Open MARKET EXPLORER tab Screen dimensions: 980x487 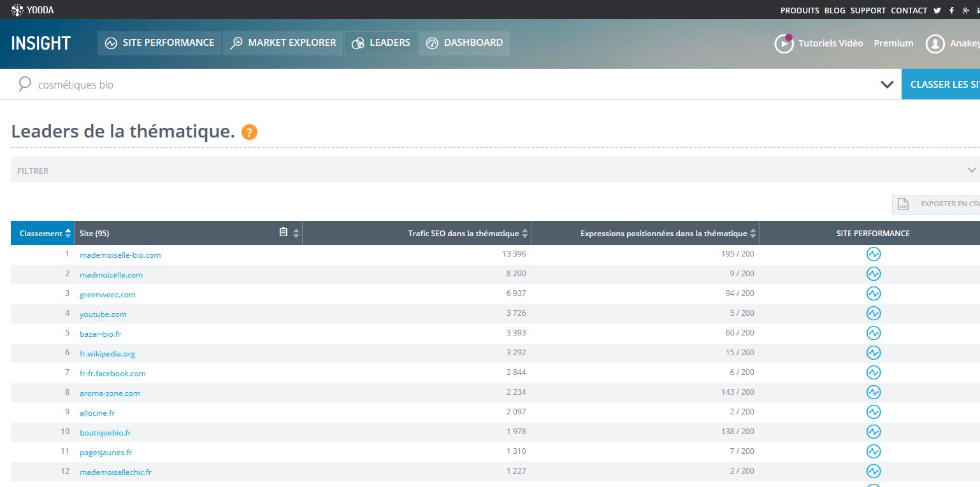[x=283, y=43]
